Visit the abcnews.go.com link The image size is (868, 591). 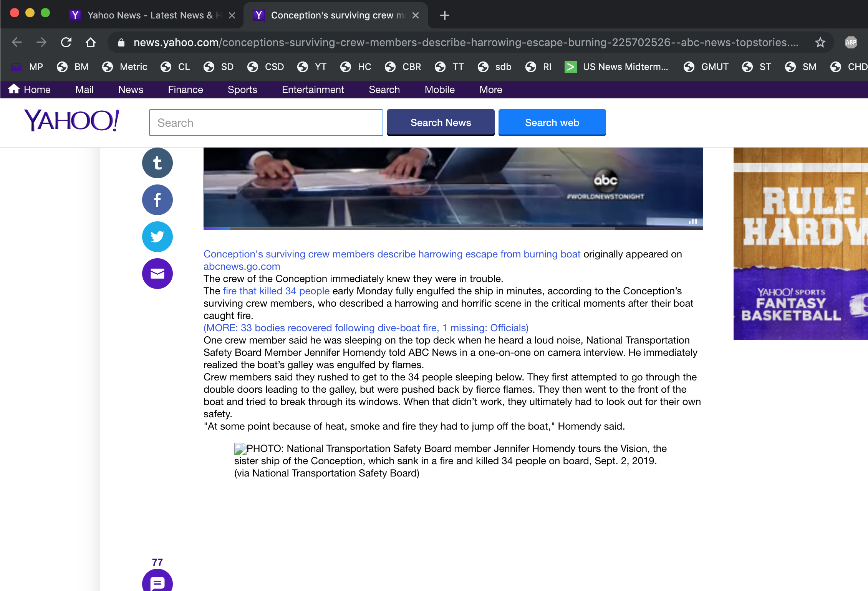pos(242,266)
